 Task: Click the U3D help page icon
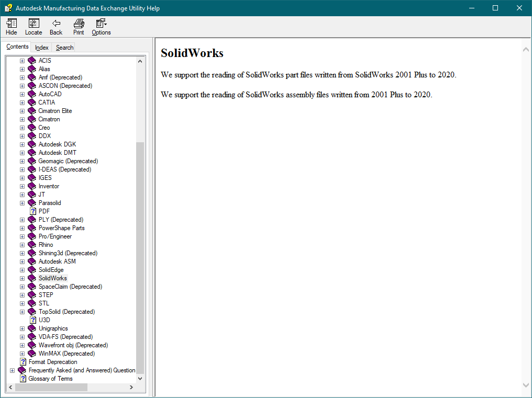pyautogui.click(x=33, y=320)
